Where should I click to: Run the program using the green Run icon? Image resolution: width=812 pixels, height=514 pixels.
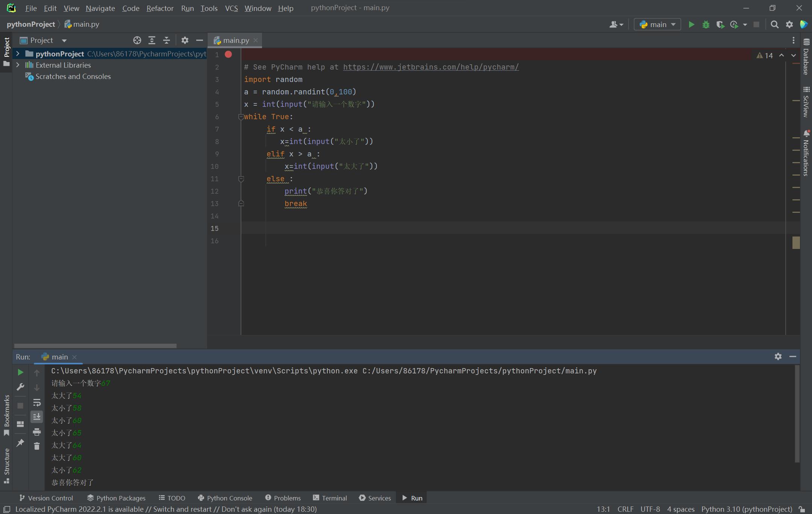(692, 24)
